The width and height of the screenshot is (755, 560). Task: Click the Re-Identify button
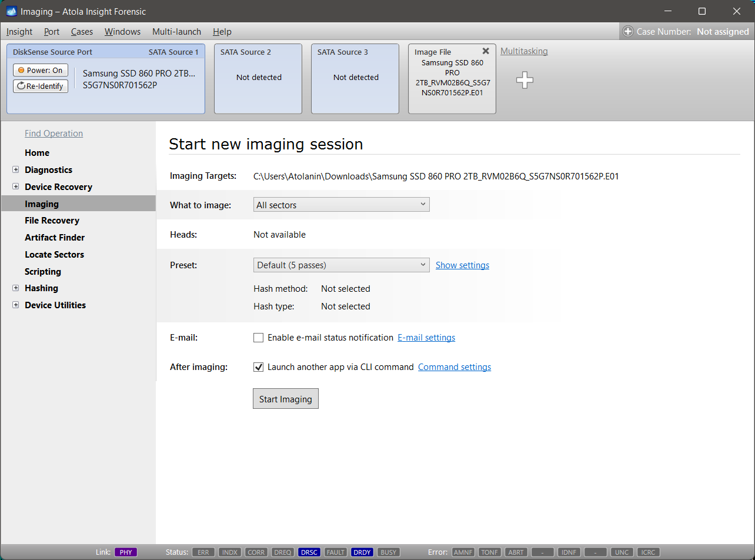(x=41, y=86)
